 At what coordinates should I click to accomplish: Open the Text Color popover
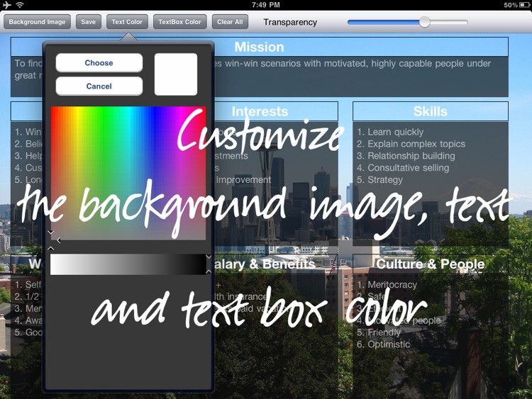[x=127, y=22]
